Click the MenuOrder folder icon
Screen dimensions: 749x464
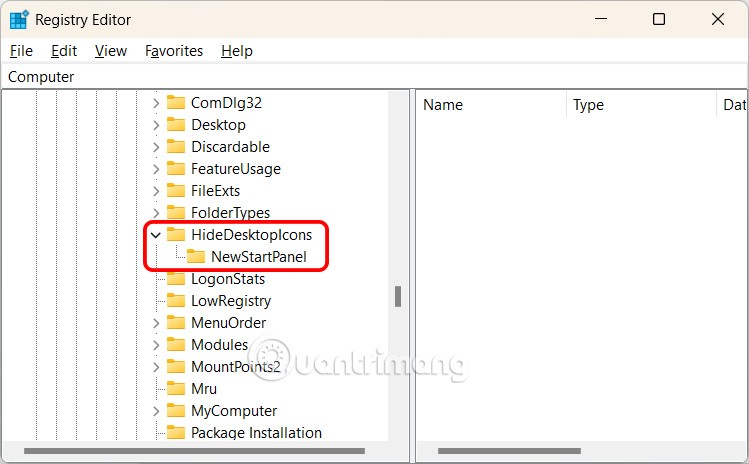tap(176, 323)
